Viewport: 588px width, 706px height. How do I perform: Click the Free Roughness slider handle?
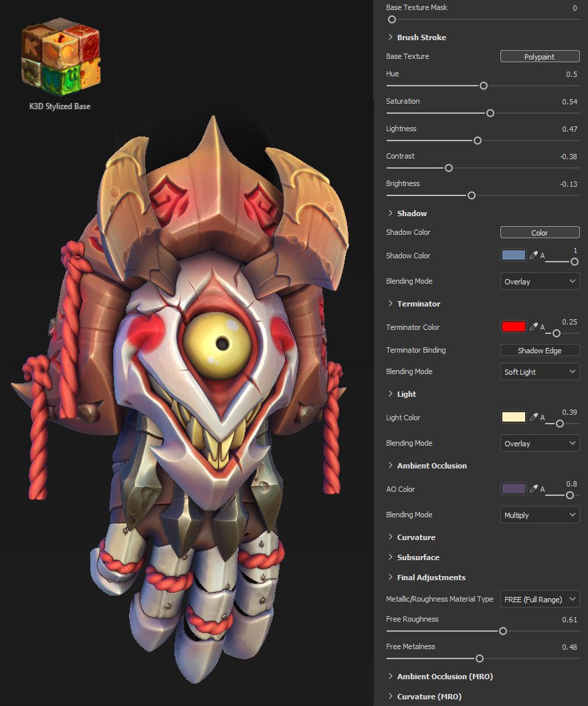click(503, 631)
